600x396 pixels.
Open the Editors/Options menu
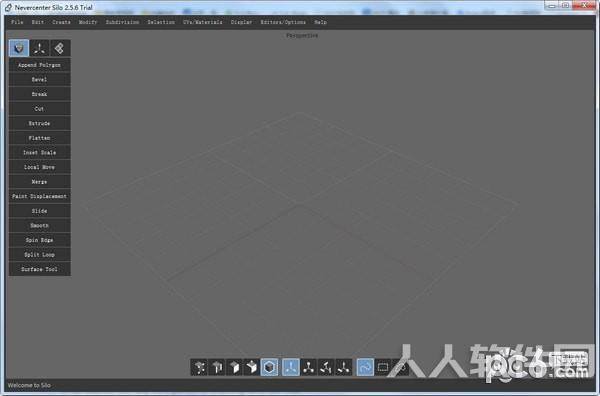tap(283, 22)
